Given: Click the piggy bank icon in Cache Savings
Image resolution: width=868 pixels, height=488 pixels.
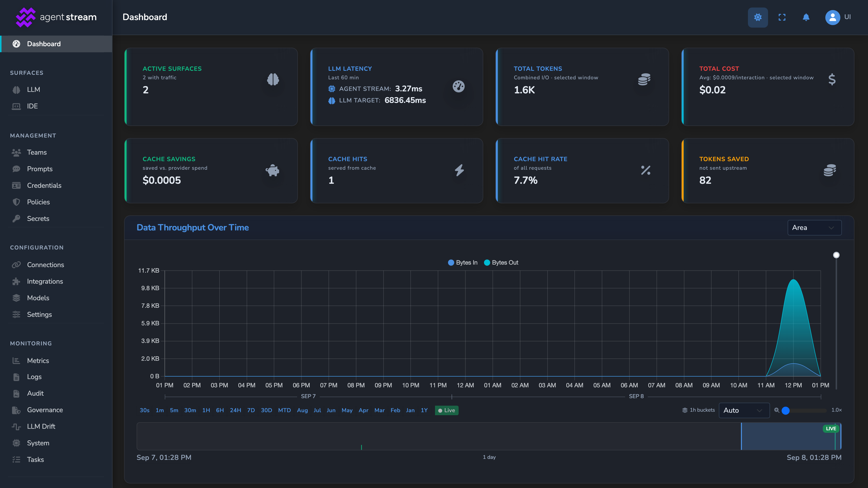Looking at the screenshot, I should 272,170.
